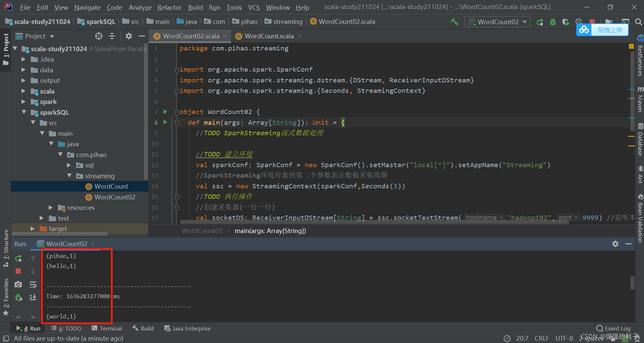Expand the data folder
644x343 pixels.
click(24, 70)
